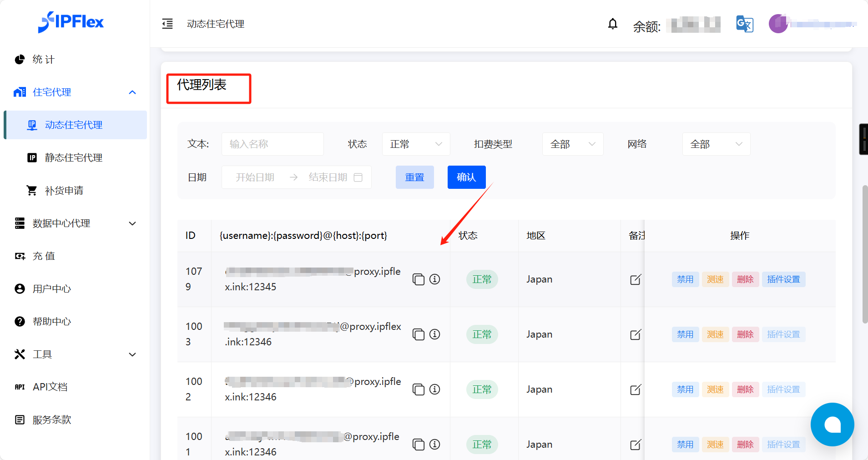Click the 重置 reset button
The width and height of the screenshot is (868, 460).
(x=414, y=177)
